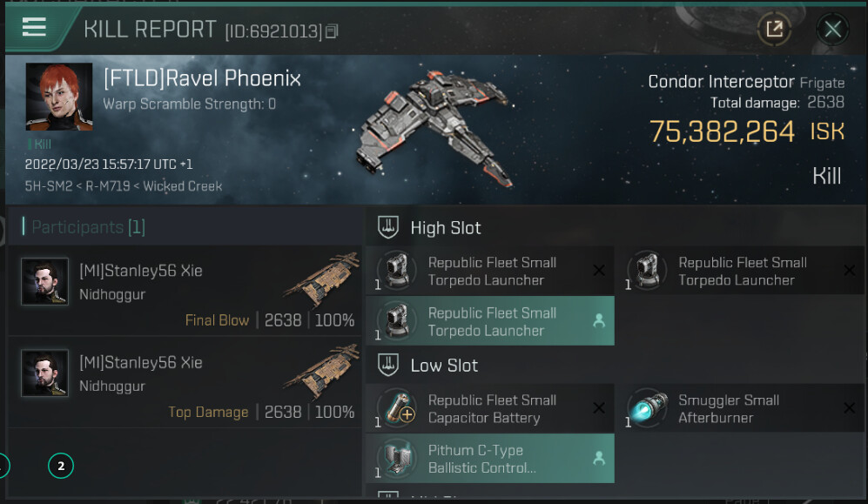868x504 pixels.
Task: Select the Participants [1] header
Action: (x=88, y=227)
